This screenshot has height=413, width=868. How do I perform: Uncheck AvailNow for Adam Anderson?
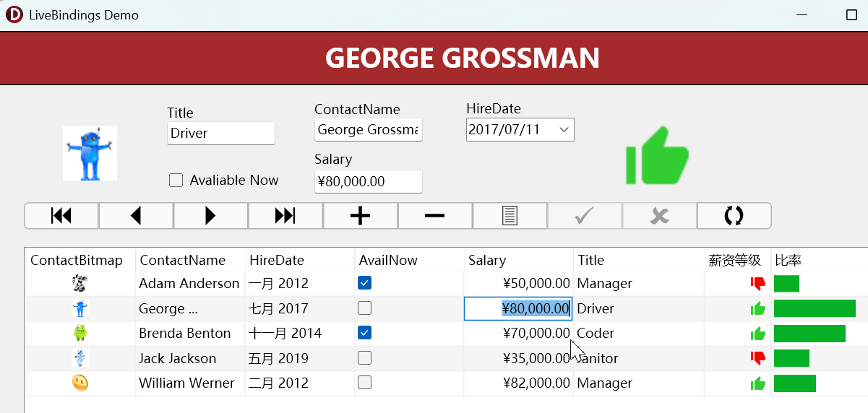coord(365,283)
